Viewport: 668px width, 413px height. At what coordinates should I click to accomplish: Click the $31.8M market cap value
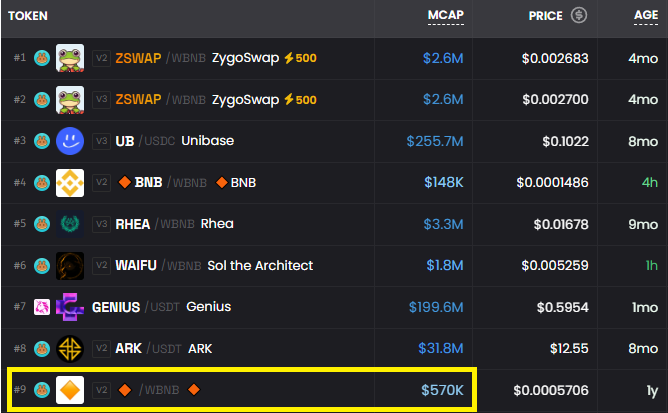tap(441, 349)
